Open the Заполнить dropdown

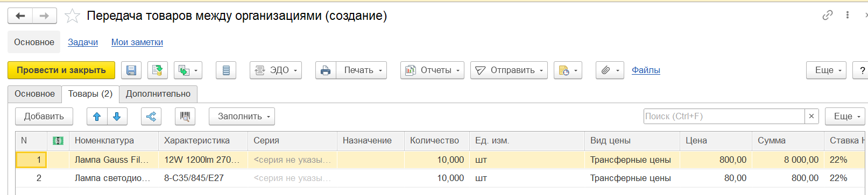(x=242, y=117)
